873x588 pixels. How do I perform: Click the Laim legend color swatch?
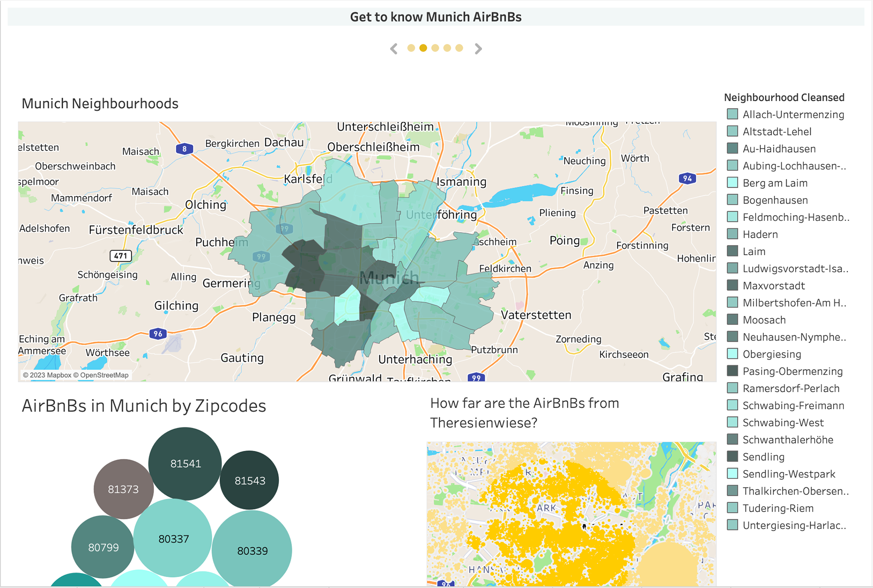click(x=732, y=251)
